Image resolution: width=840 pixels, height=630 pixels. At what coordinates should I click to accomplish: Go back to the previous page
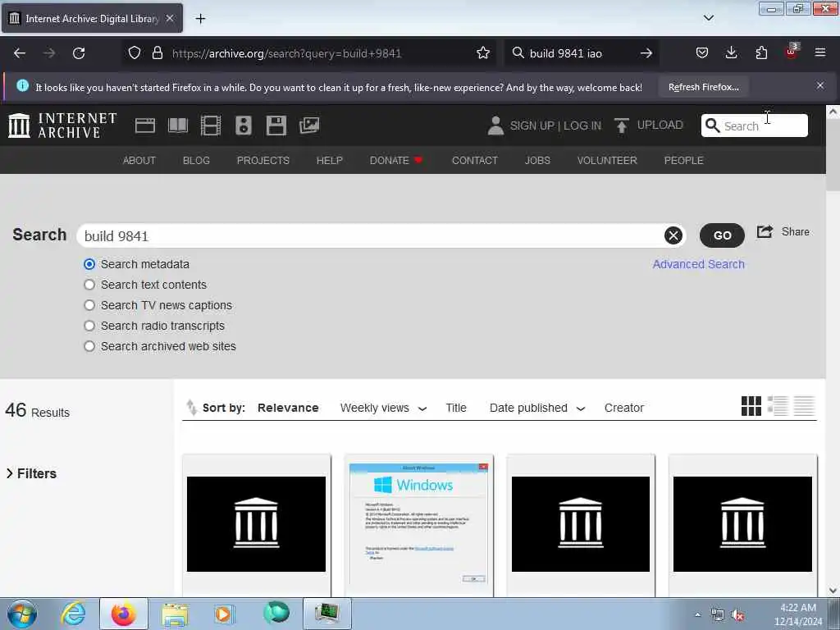point(20,53)
